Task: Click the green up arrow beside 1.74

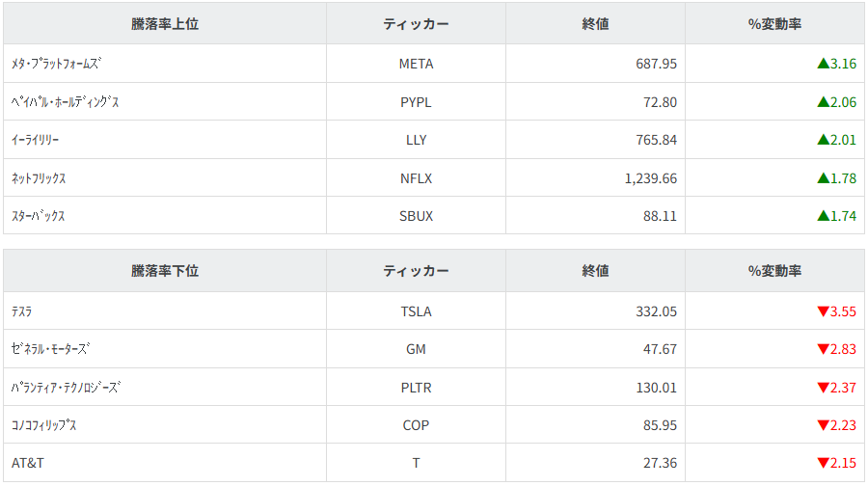Action: (823, 216)
